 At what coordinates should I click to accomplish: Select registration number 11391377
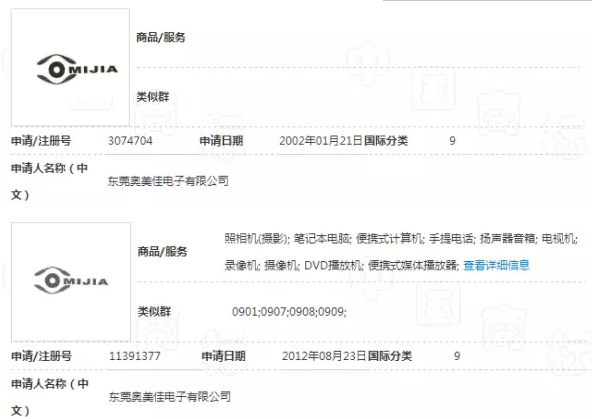pyautogui.click(x=135, y=356)
